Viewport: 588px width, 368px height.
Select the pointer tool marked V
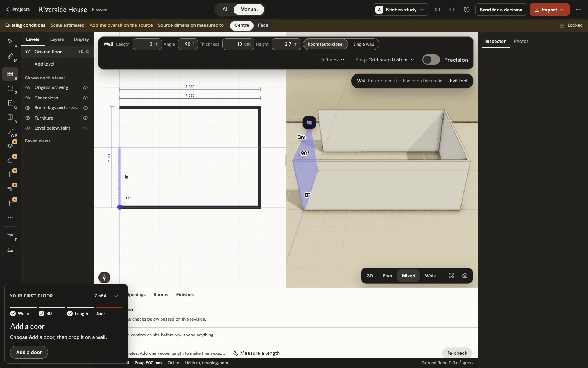10,42
